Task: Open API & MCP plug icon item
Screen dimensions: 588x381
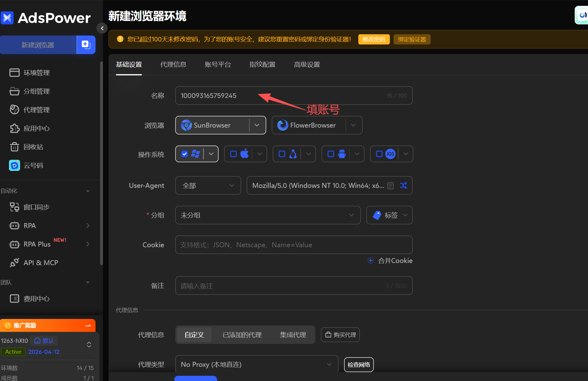Action: 14,263
